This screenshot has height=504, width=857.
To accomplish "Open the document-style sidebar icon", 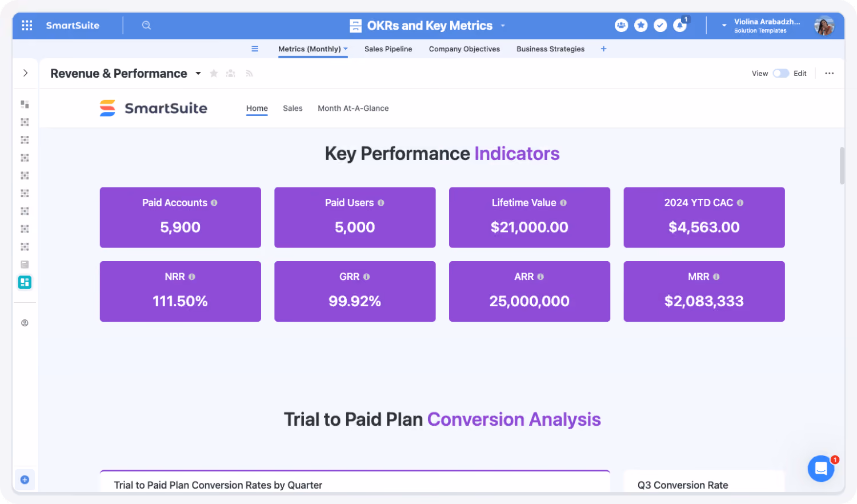I will (x=25, y=265).
